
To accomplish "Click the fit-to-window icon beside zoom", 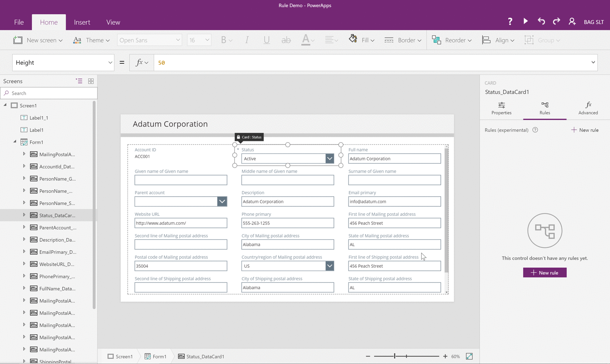I will (x=469, y=356).
